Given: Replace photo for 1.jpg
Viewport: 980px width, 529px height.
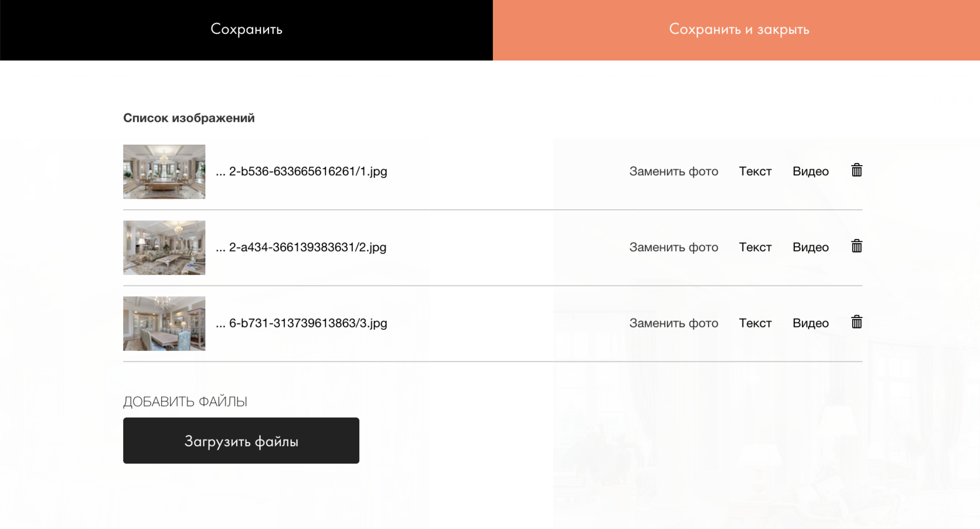Looking at the screenshot, I should click(673, 171).
